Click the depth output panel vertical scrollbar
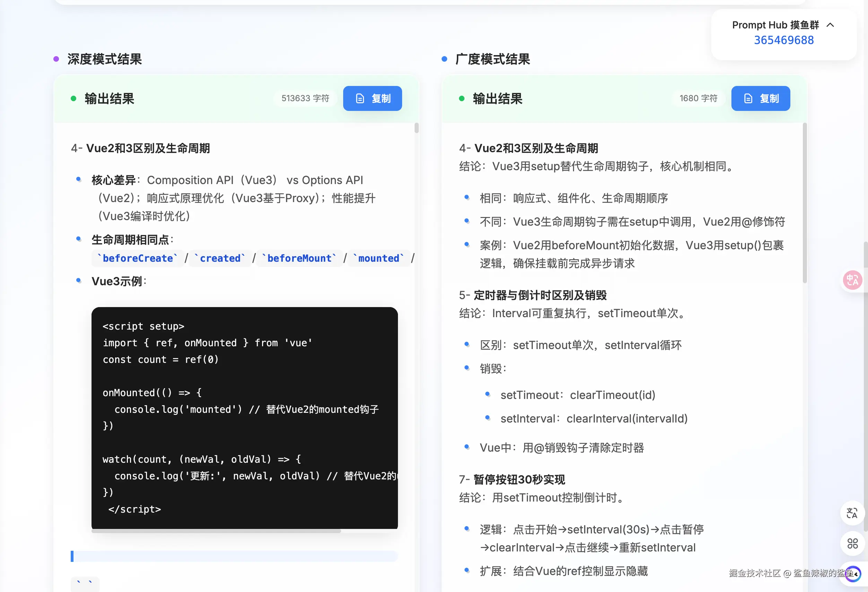The height and width of the screenshot is (592, 868). (x=416, y=128)
